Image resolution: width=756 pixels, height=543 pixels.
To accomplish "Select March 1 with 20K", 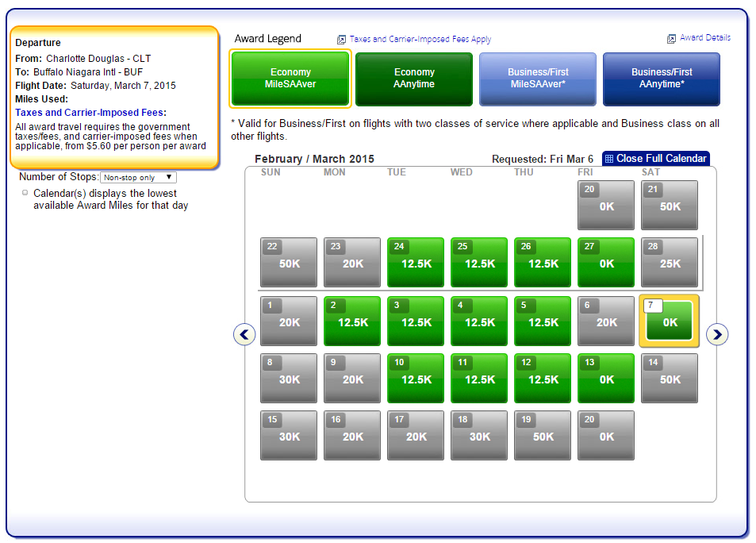I will coord(289,321).
